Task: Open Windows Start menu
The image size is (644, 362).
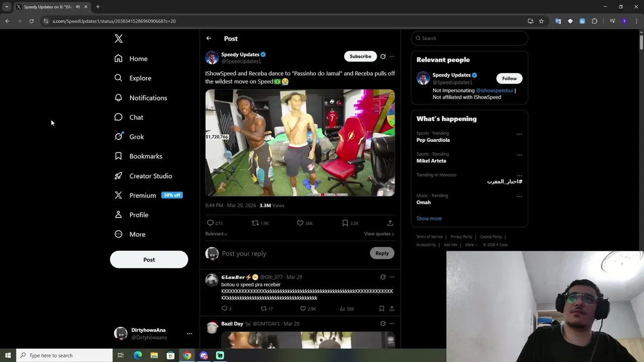Action: [x=8, y=355]
